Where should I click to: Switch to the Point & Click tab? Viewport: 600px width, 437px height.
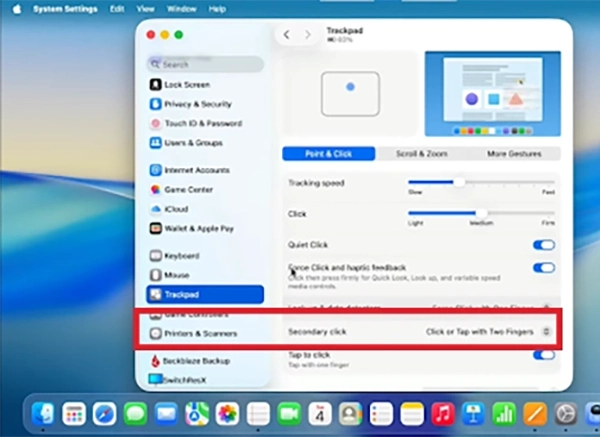(x=329, y=154)
